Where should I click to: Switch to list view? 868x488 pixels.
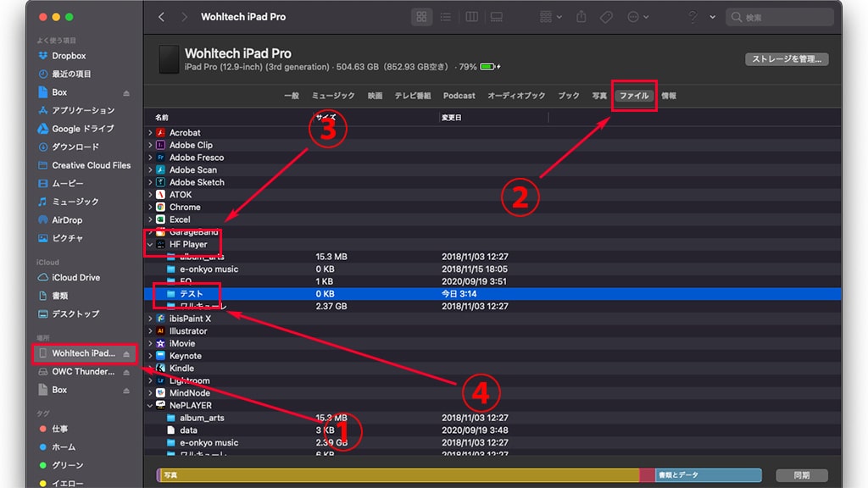[x=446, y=17]
